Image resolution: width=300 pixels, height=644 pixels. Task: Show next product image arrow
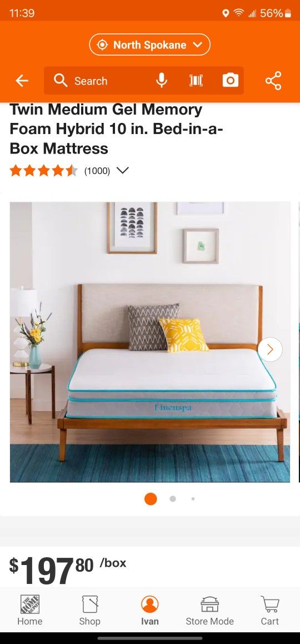click(x=270, y=349)
